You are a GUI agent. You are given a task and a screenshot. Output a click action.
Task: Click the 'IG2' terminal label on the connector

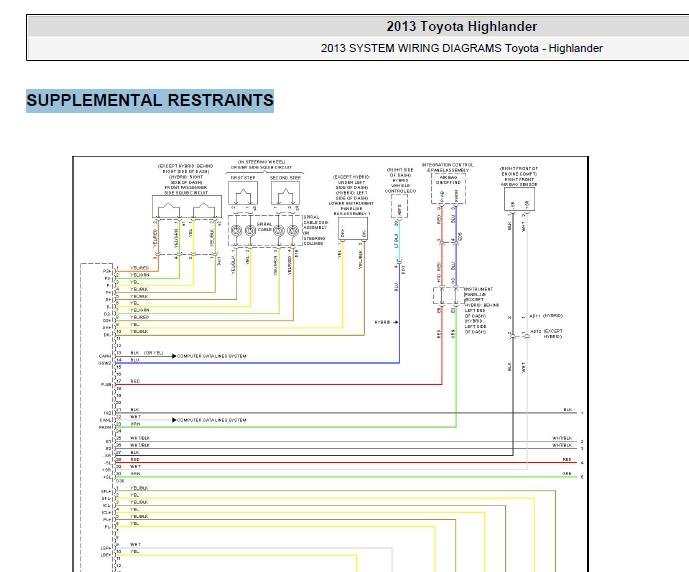108,413
